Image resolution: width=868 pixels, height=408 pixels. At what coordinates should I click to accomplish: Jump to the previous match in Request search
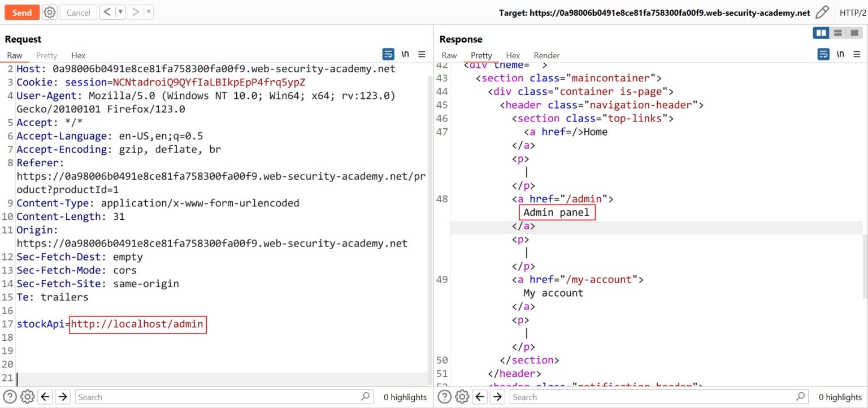(x=46, y=397)
